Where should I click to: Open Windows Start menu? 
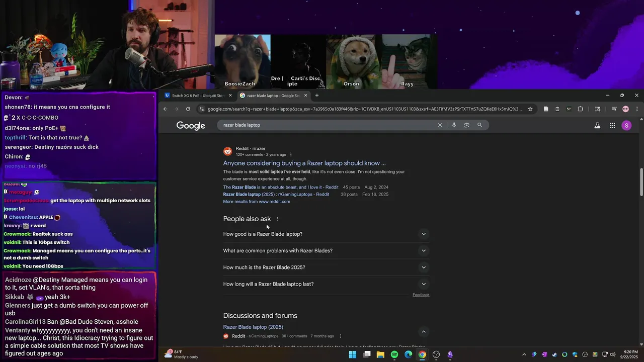click(x=352, y=354)
